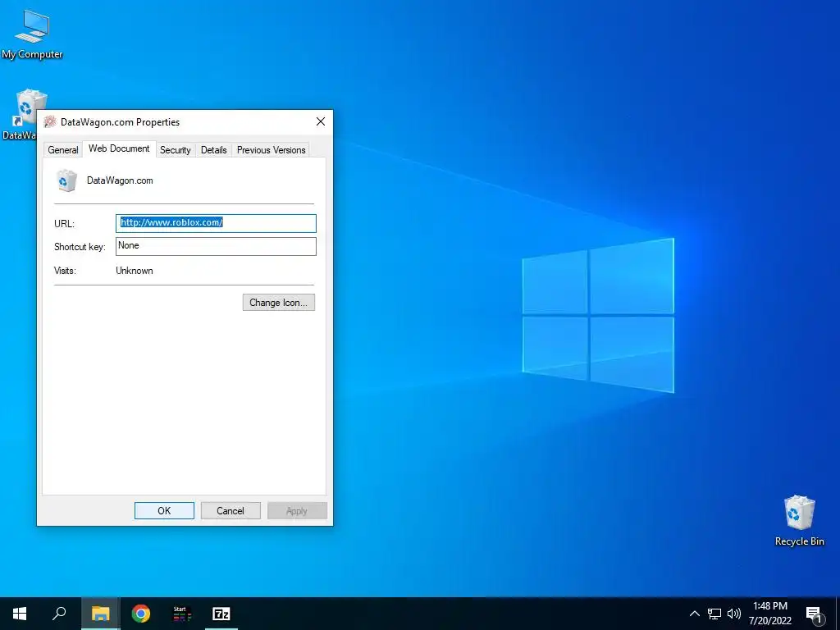Open the notification center icon

click(814, 614)
